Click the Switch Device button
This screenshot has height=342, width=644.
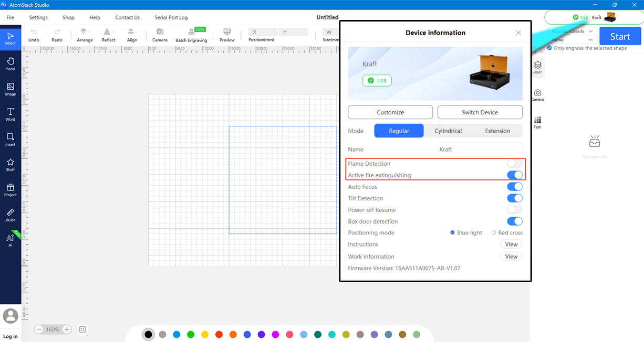click(480, 112)
